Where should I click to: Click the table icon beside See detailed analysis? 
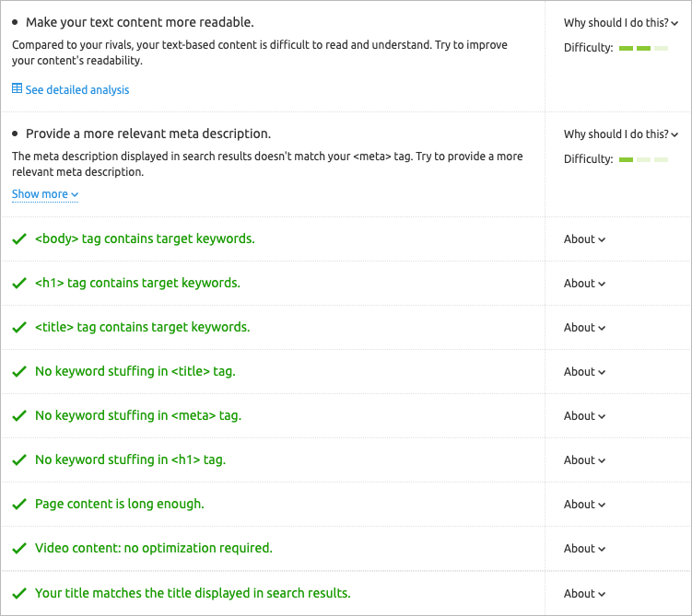pyautogui.click(x=17, y=88)
